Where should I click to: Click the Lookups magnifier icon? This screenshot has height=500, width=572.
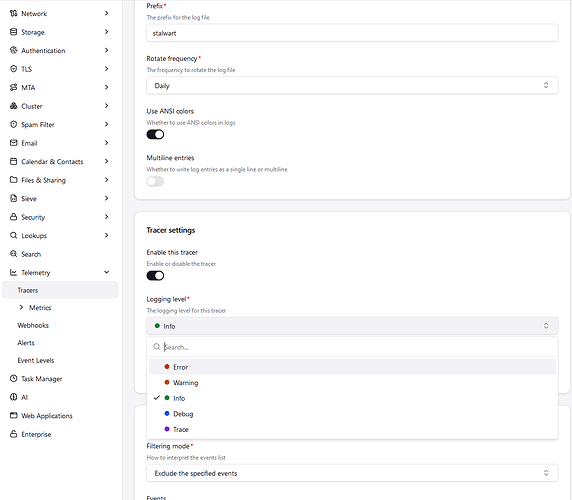pos(13,236)
